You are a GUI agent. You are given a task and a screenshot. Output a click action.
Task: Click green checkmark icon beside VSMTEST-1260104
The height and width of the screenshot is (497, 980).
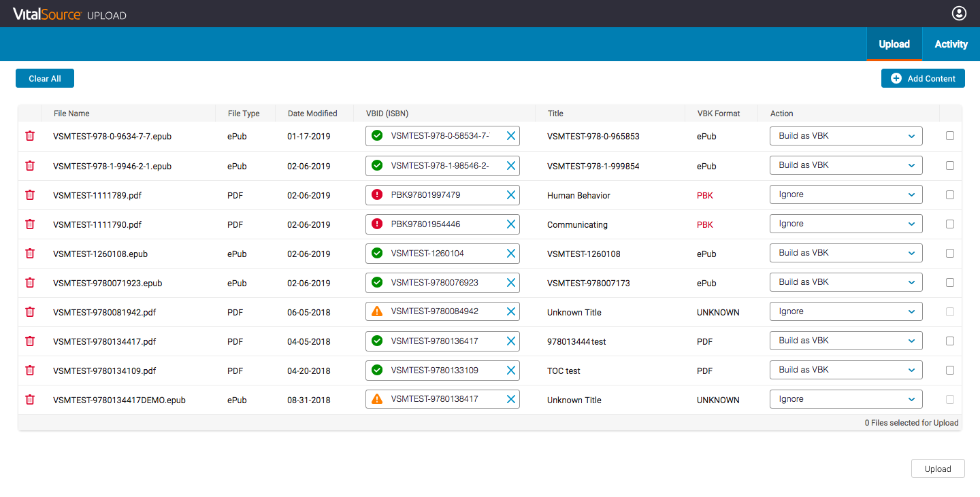click(377, 253)
